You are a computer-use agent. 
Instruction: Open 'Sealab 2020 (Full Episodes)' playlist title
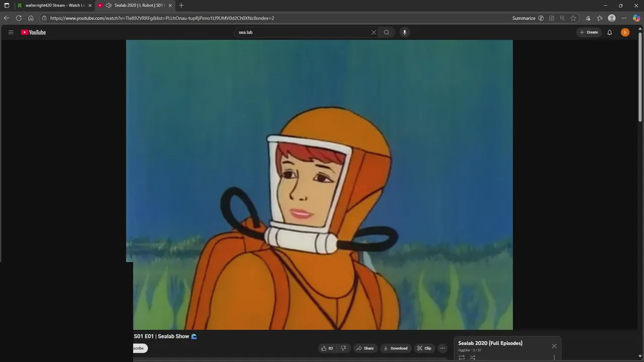point(490,343)
